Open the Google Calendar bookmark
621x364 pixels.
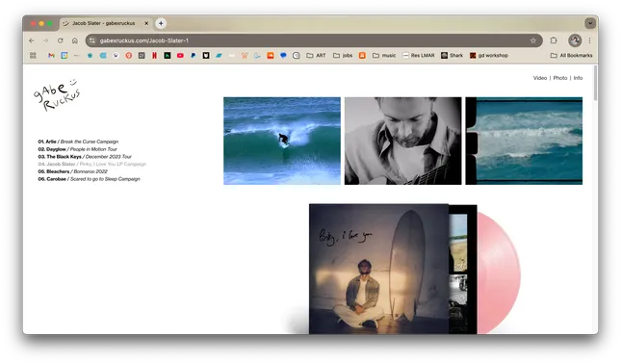65,56
